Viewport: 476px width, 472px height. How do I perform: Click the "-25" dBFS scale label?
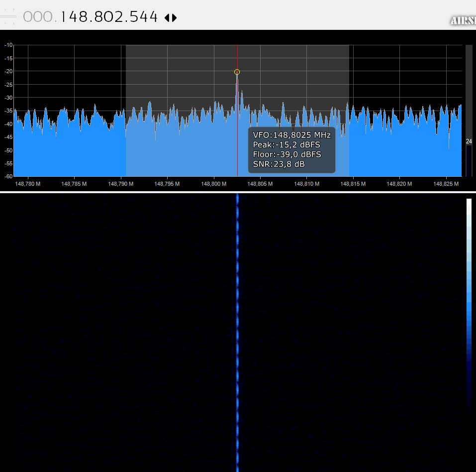click(x=8, y=85)
